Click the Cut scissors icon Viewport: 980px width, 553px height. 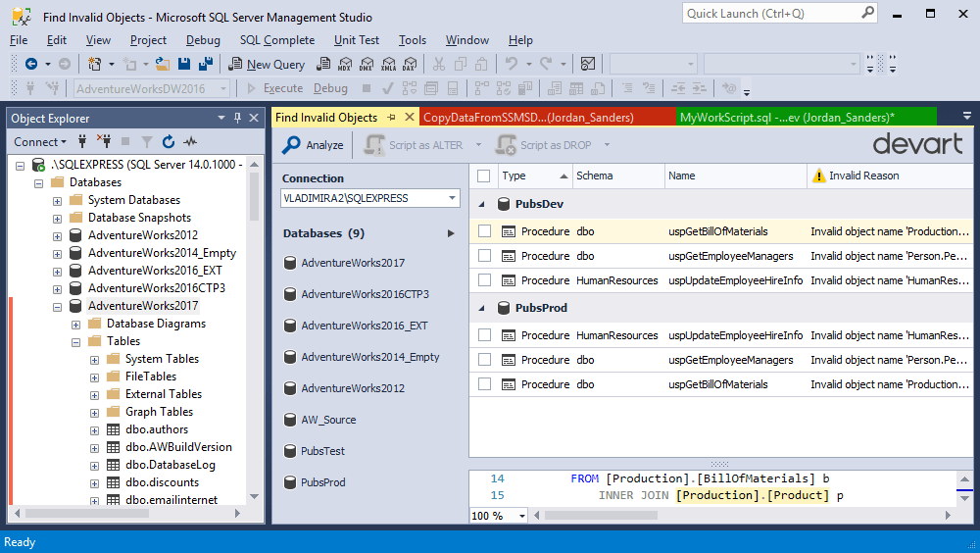click(439, 64)
